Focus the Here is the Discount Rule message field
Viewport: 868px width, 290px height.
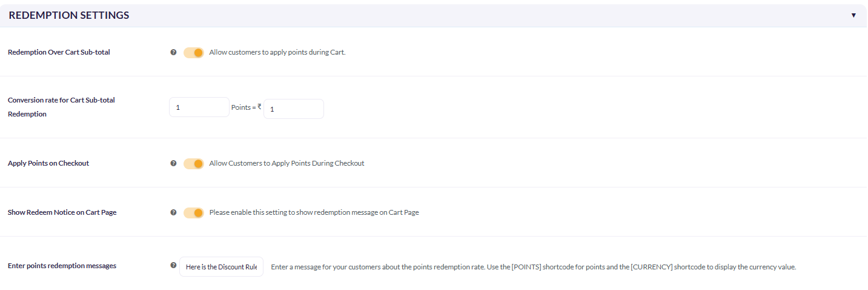pyautogui.click(x=221, y=267)
